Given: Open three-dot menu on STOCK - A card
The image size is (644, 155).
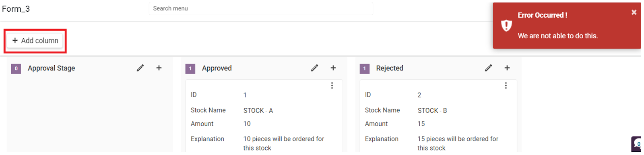Looking at the screenshot, I should tap(332, 85).
